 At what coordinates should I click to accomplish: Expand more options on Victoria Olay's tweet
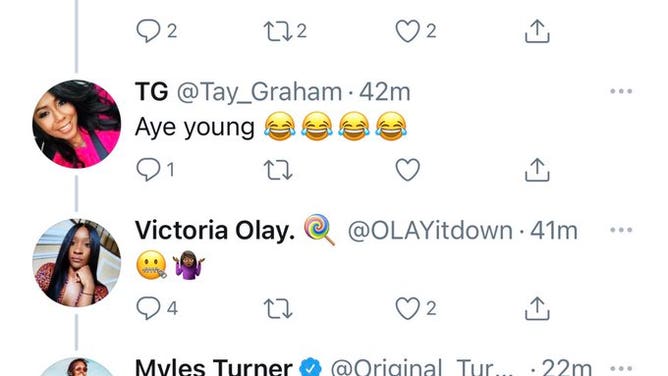tap(621, 230)
